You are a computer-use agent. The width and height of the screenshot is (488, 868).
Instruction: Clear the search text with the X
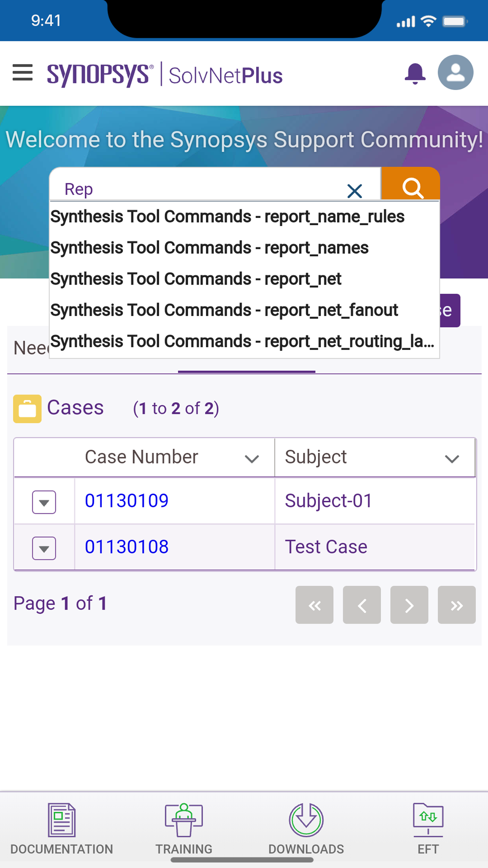(354, 191)
